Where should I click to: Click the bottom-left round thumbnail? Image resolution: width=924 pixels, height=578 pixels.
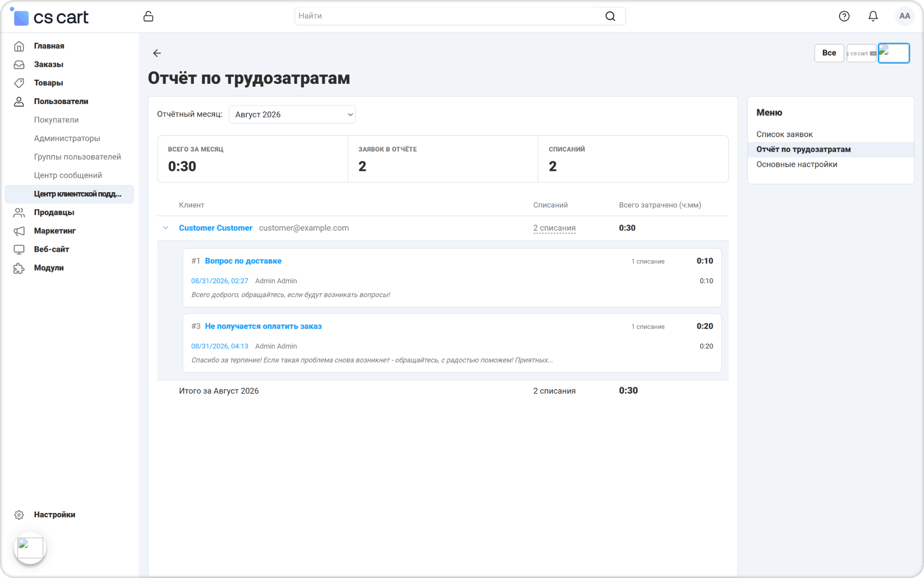point(30,548)
